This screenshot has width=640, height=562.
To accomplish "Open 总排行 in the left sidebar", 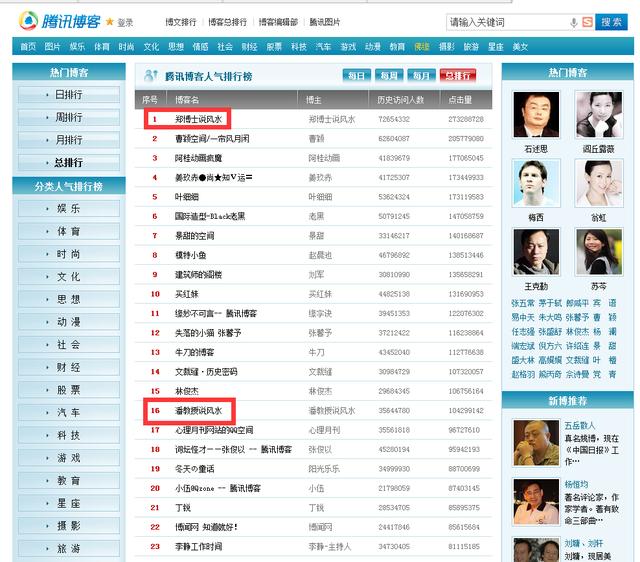I will [x=69, y=163].
